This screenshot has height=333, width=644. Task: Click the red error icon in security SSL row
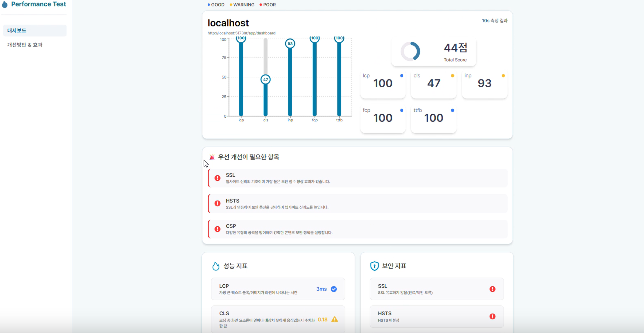pyautogui.click(x=492, y=289)
